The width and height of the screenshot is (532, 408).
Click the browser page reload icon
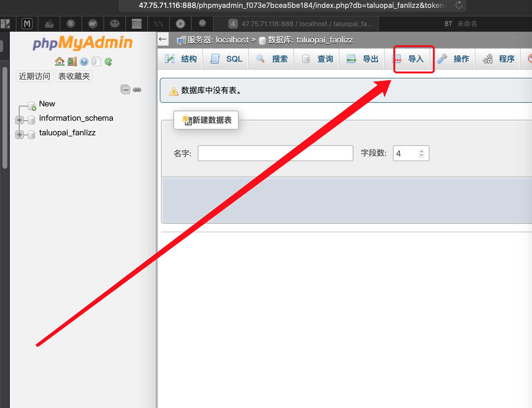pyautogui.click(x=459, y=5)
